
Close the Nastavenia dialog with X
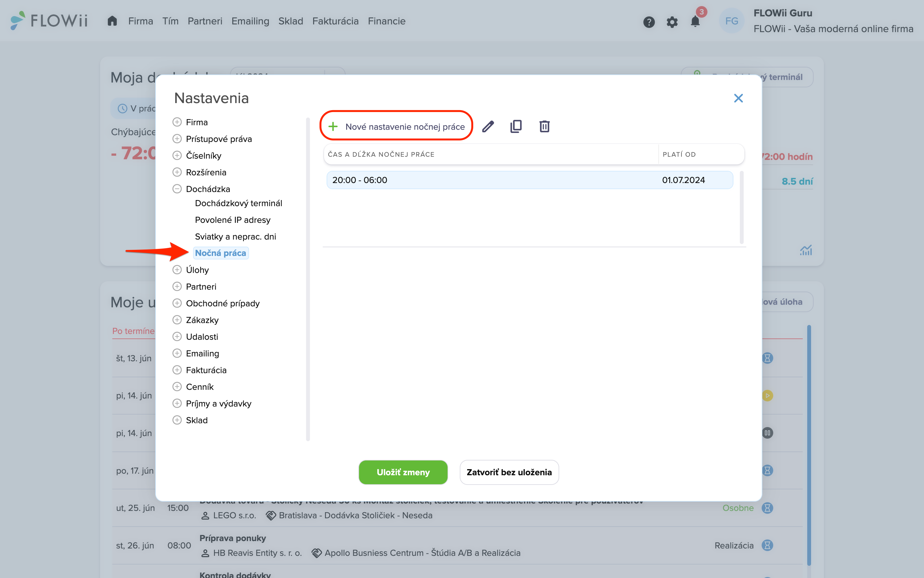click(x=738, y=98)
